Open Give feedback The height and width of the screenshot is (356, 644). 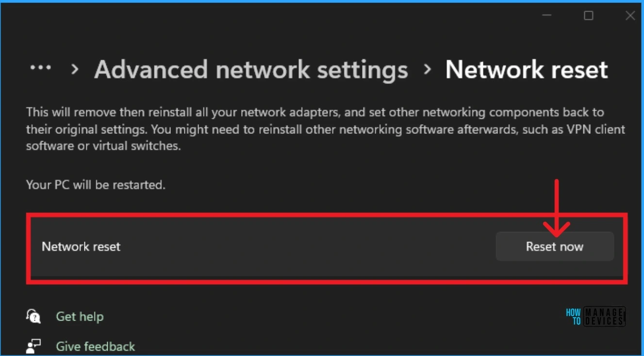click(x=95, y=346)
